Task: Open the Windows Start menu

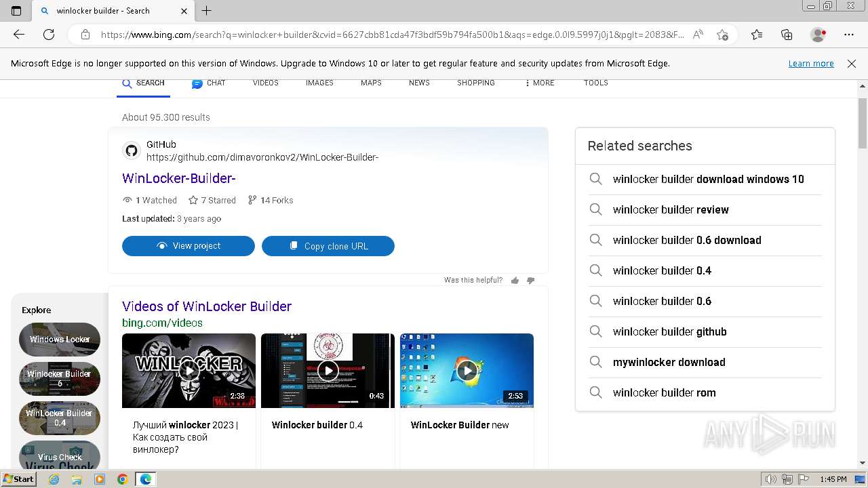Action: [x=18, y=479]
